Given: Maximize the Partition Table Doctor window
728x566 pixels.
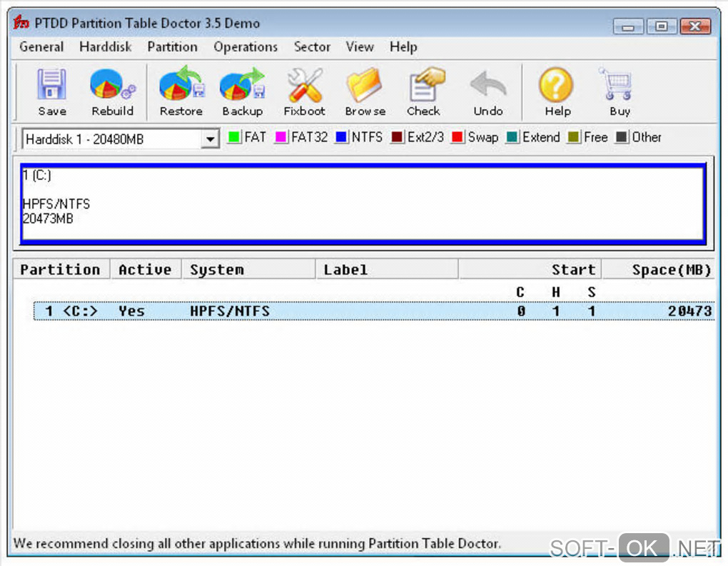Looking at the screenshot, I should [x=661, y=26].
